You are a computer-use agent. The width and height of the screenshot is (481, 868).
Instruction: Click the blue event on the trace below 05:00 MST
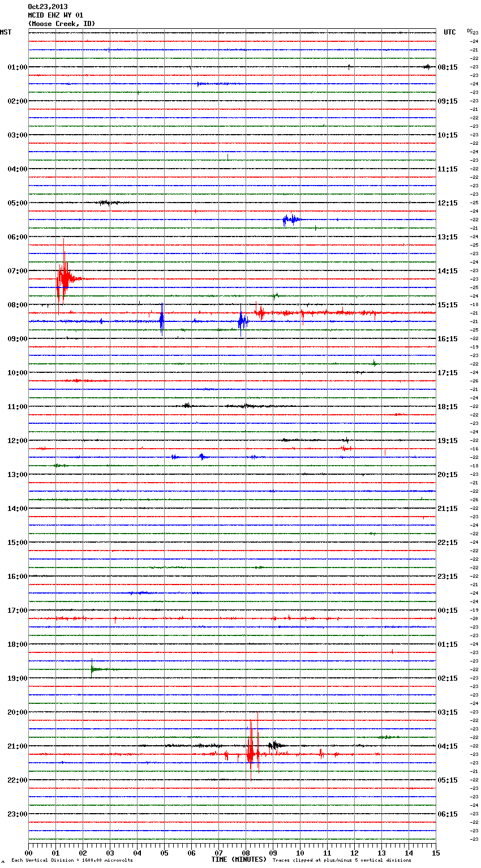pyautogui.click(x=291, y=220)
